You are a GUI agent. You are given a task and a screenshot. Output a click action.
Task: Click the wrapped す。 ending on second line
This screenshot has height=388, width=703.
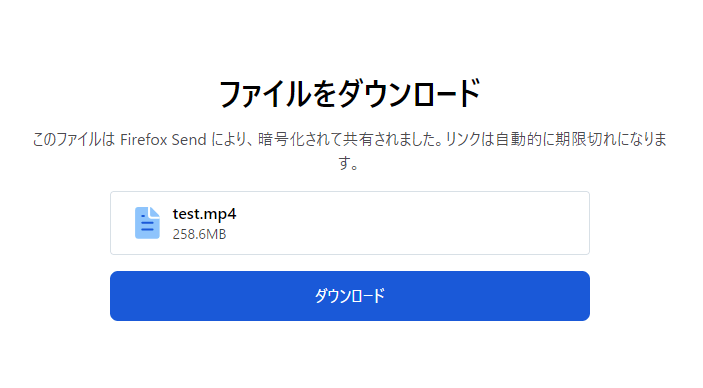(x=349, y=162)
